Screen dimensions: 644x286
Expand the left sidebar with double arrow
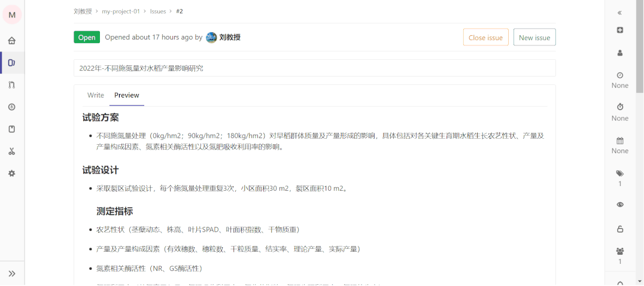click(12, 273)
